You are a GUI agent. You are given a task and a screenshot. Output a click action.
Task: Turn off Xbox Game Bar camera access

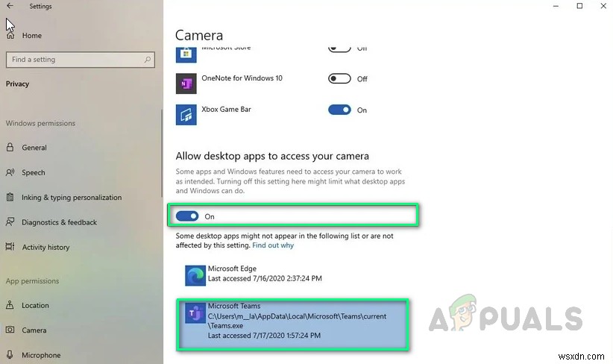tap(339, 110)
